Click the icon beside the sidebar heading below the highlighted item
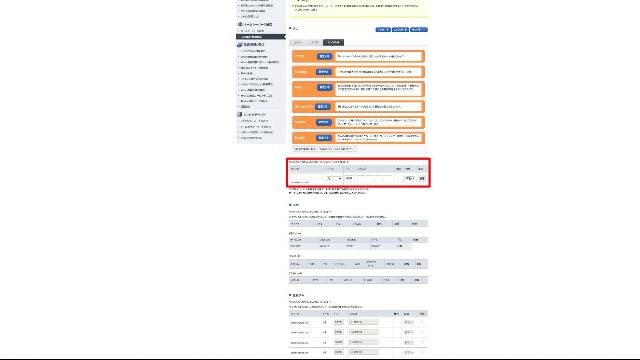Image resolution: width=640 pixels, height=360 pixels. (240, 44)
